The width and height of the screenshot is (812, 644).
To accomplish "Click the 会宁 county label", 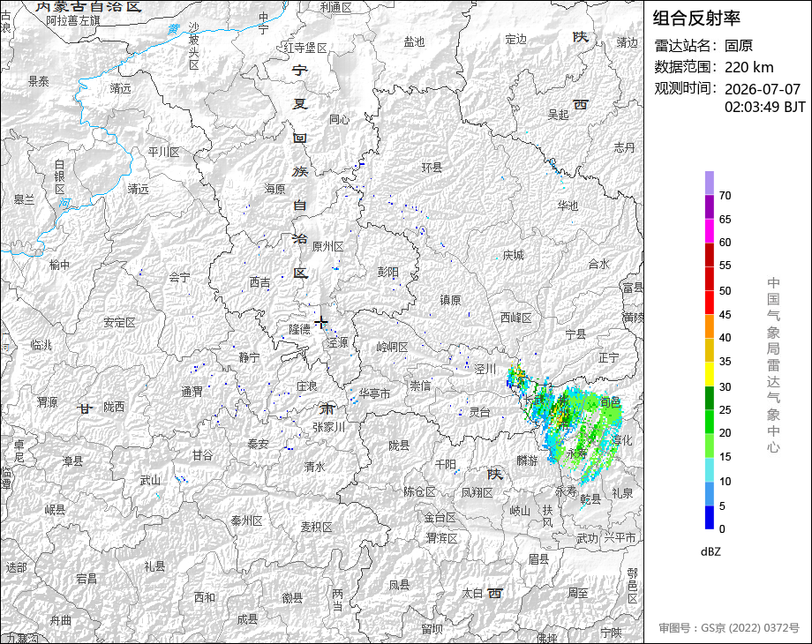I will coord(179,278).
